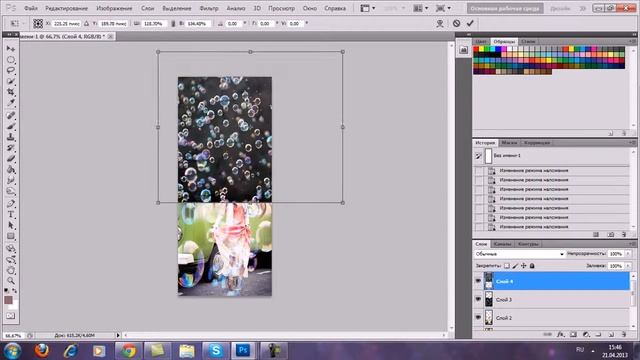Click the essentials workspace button

[x=505, y=8]
